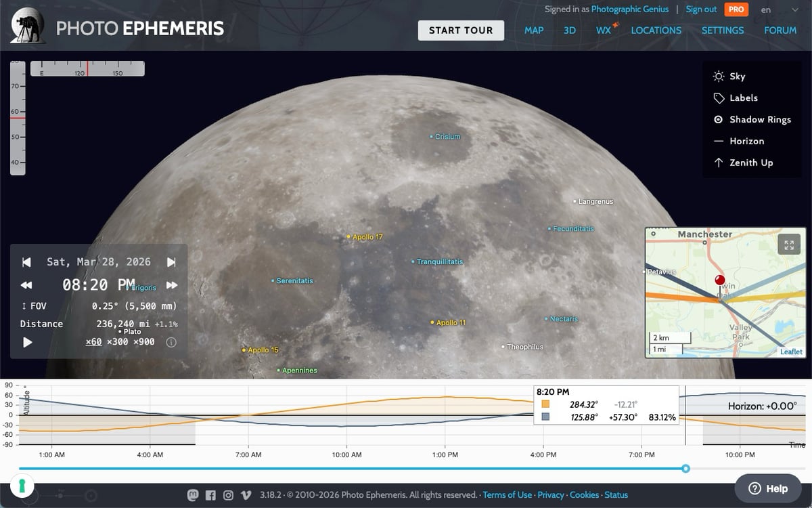Click the Apollo 17 landing site label
This screenshot has width=812, height=508.
[x=365, y=237]
